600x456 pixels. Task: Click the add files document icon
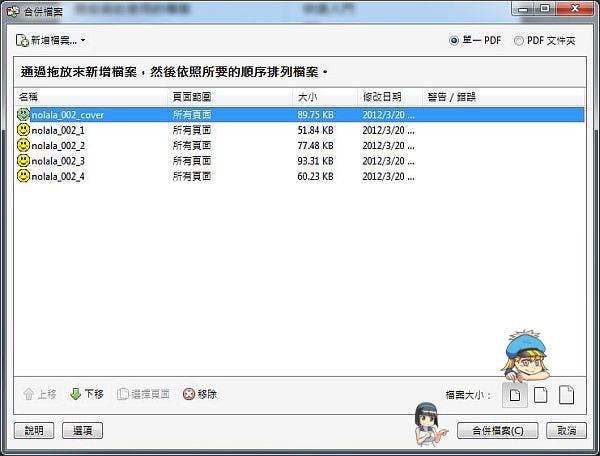[22, 41]
